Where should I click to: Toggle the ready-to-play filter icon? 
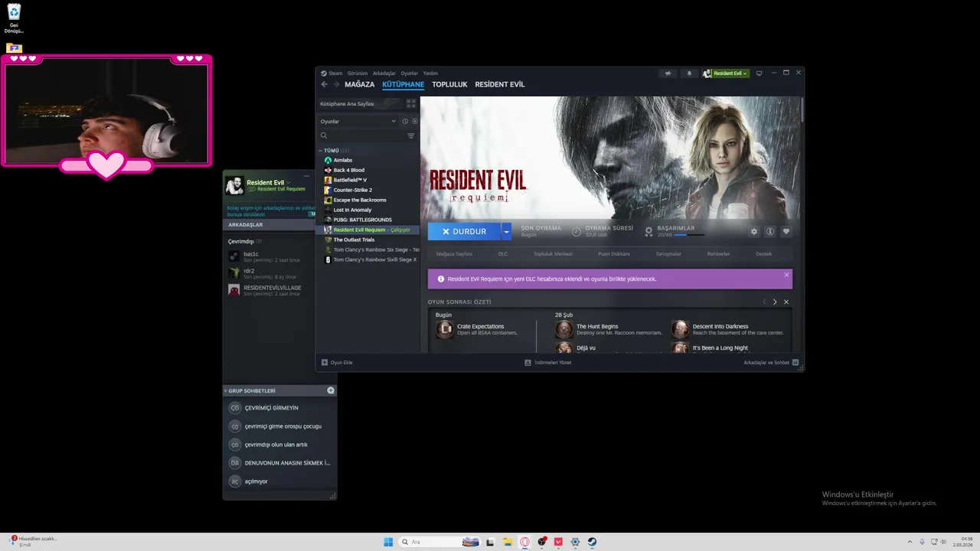[x=415, y=121]
